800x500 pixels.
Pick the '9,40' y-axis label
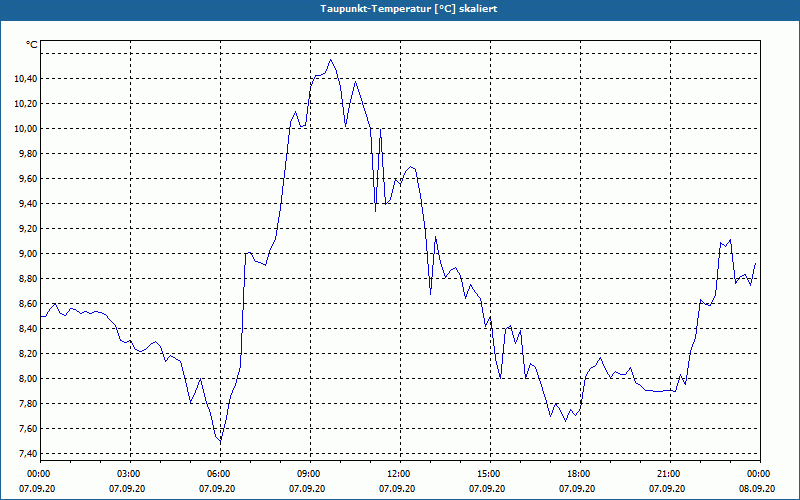(x=27, y=204)
